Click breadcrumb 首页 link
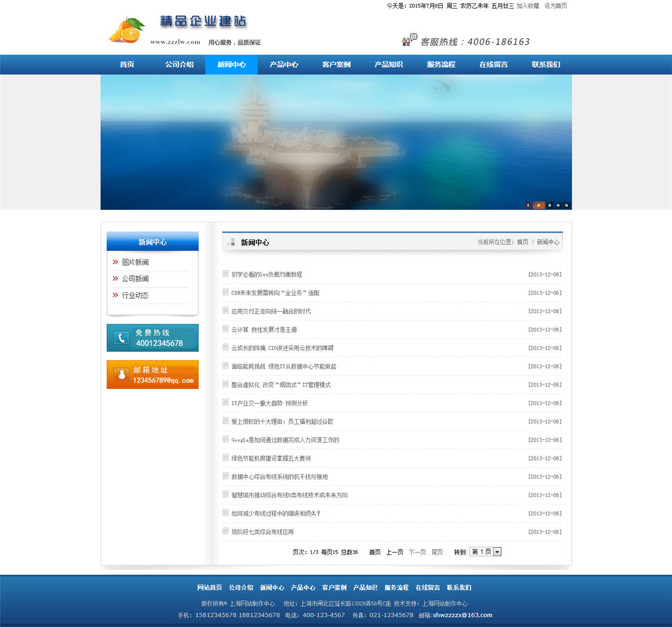 click(x=522, y=242)
